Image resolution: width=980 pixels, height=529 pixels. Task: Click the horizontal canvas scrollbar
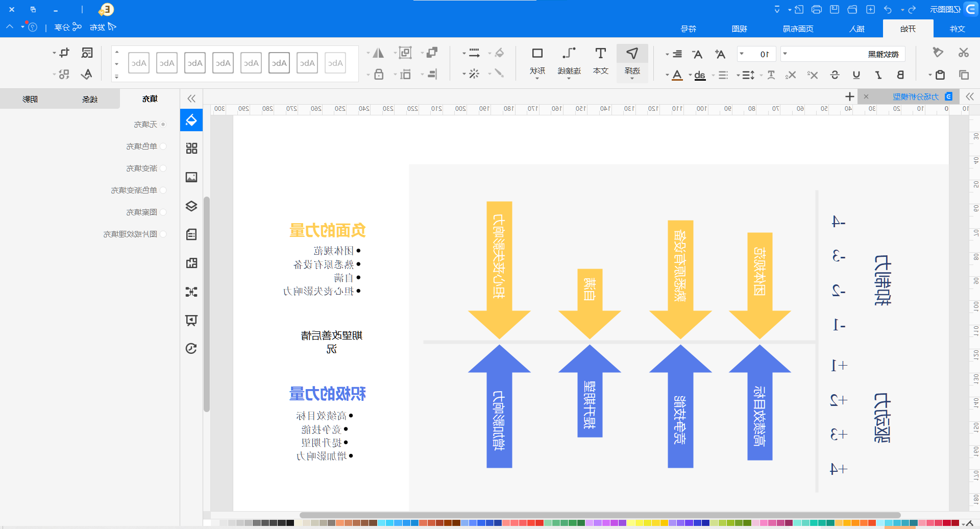point(600,515)
